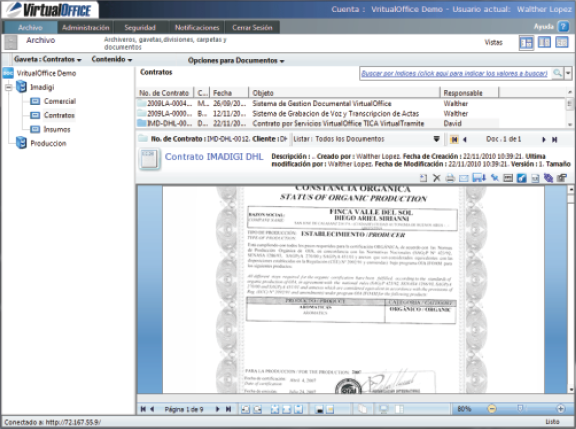Image resolution: width=576 pixels, height=429 pixels.
Task: Click the save/download floppy disk icon
Action: [479, 178]
